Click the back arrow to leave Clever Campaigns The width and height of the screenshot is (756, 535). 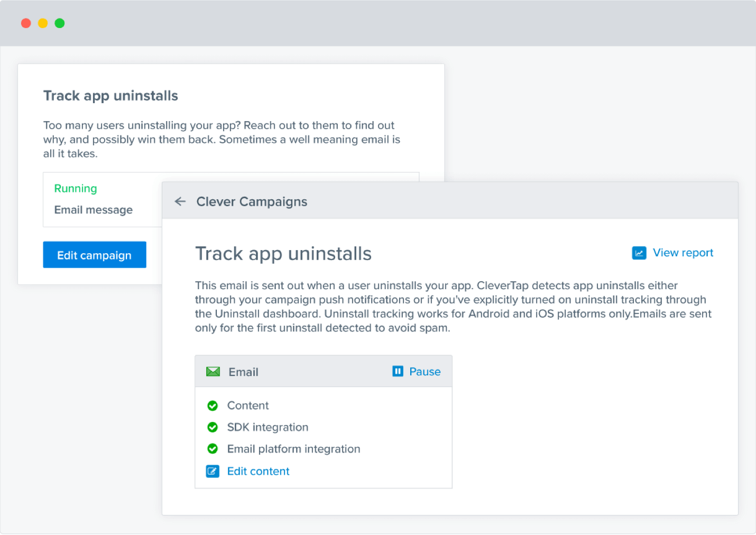180,201
